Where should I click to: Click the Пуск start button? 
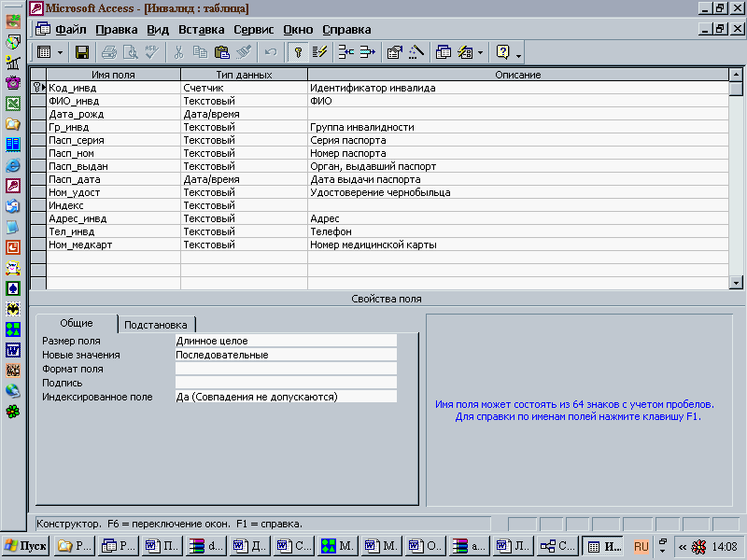pos(26,546)
